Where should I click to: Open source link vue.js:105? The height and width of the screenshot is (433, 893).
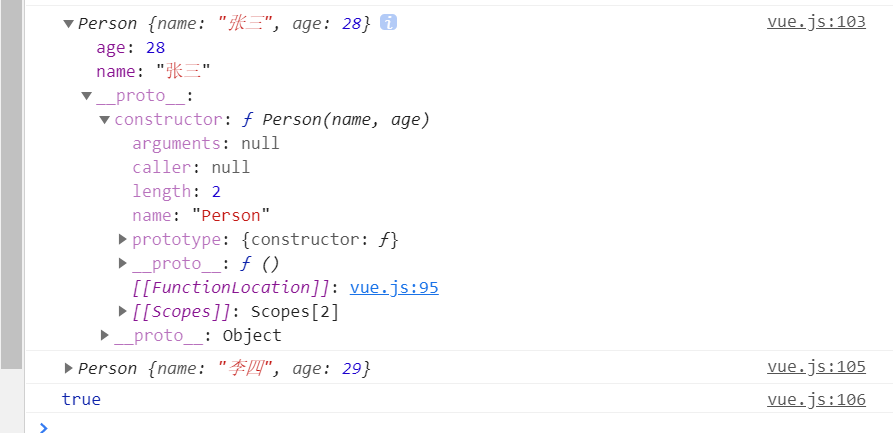tap(816, 367)
